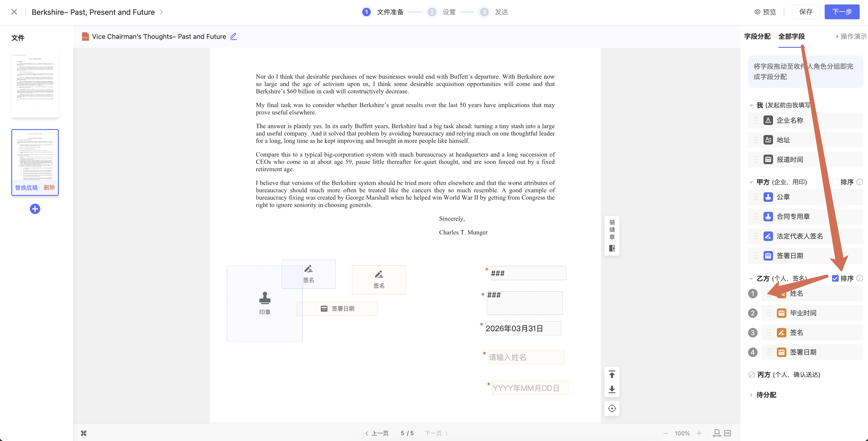Collapse the 我 (发起前由我填写) group
Image resolution: width=868 pixels, height=441 pixels.
pos(751,105)
